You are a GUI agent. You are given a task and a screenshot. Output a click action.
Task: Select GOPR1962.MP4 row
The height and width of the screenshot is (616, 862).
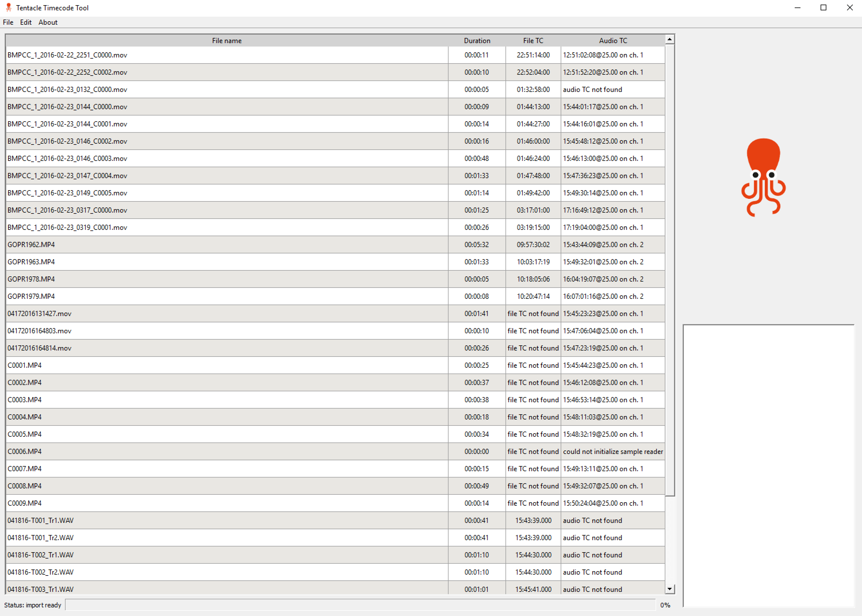31,245
